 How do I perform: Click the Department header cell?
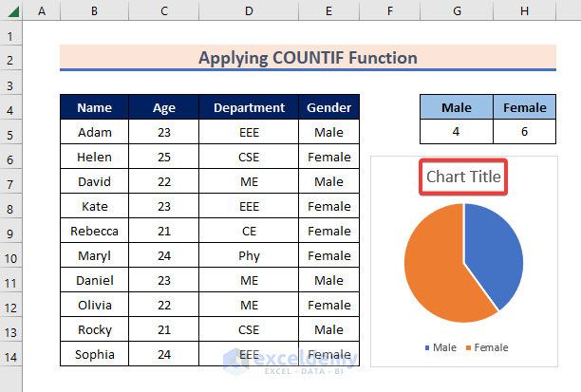(x=249, y=107)
